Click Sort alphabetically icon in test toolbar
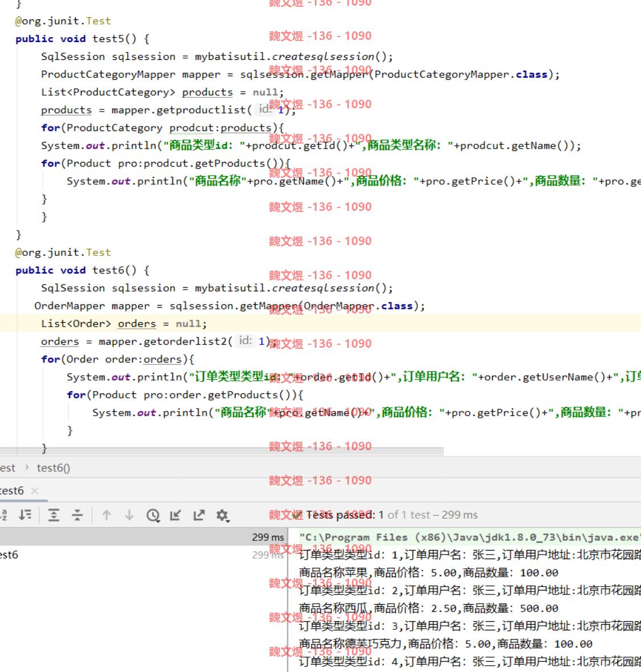 tap(3, 515)
